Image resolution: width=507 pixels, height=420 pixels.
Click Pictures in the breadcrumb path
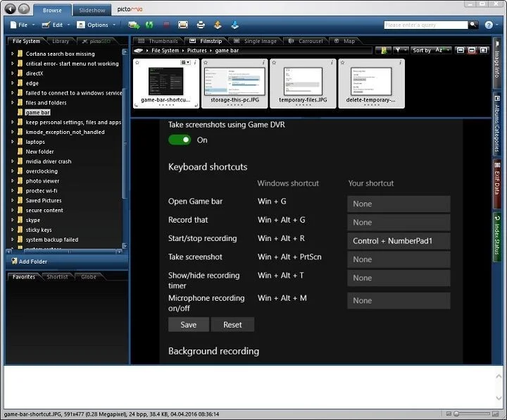click(x=197, y=51)
